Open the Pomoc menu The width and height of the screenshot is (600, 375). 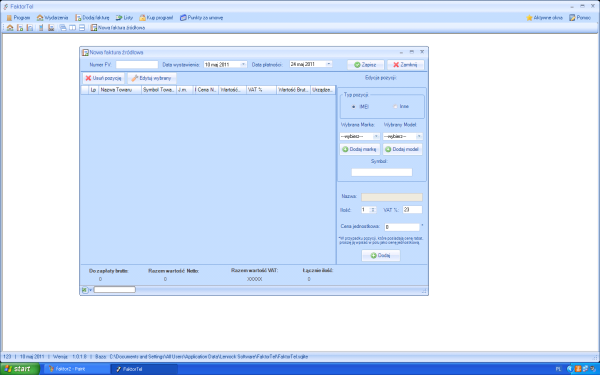(x=580, y=18)
